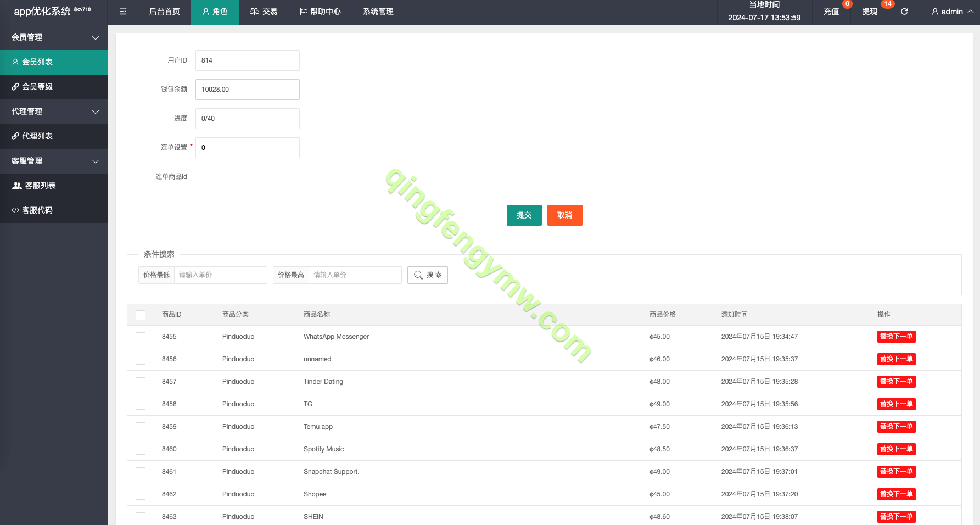This screenshot has height=525, width=980.
Task: Click the 搜索 search button
Action: click(428, 275)
